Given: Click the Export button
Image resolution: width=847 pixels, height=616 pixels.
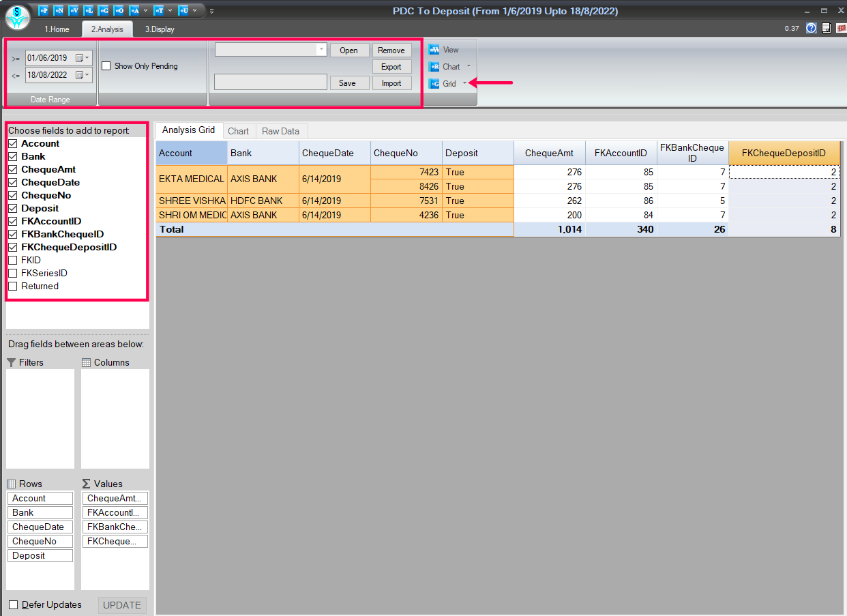Looking at the screenshot, I should click(x=391, y=67).
